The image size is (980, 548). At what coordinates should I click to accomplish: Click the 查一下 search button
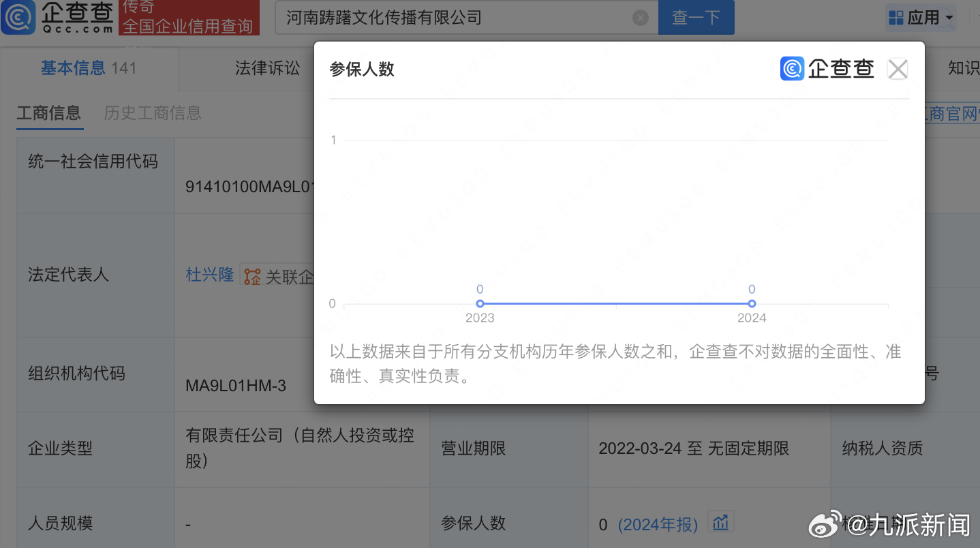point(696,18)
